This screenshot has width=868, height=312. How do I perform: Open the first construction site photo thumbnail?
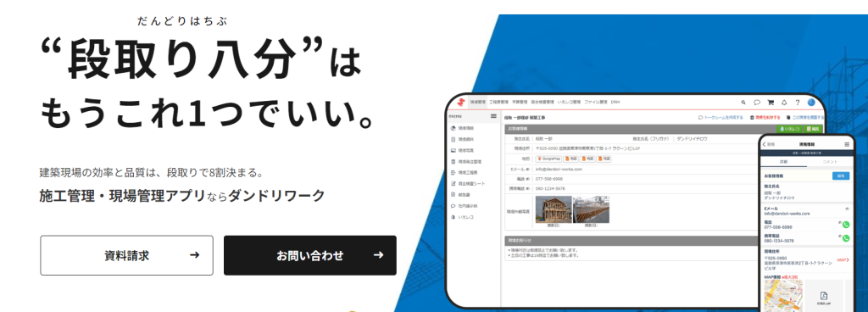click(554, 209)
